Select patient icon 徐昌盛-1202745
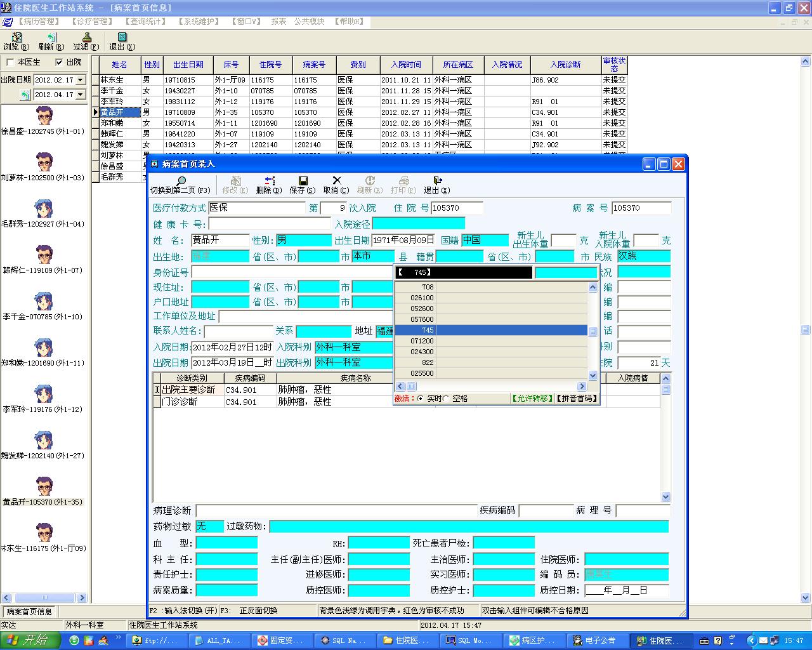 [x=43, y=116]
